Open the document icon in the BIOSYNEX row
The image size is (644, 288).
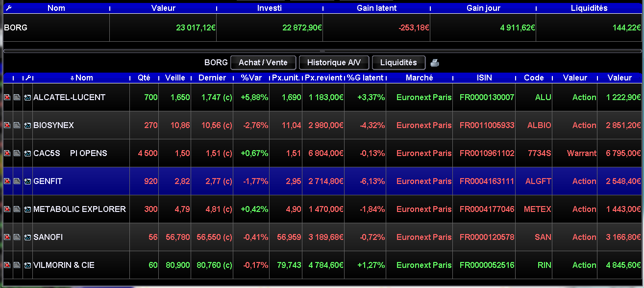click(x=17, y=126)
